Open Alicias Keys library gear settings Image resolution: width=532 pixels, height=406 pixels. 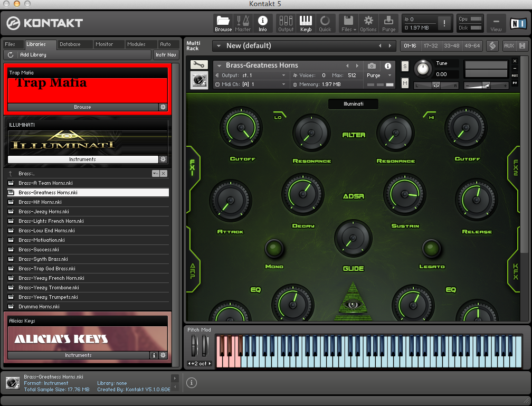pos(163,355)
